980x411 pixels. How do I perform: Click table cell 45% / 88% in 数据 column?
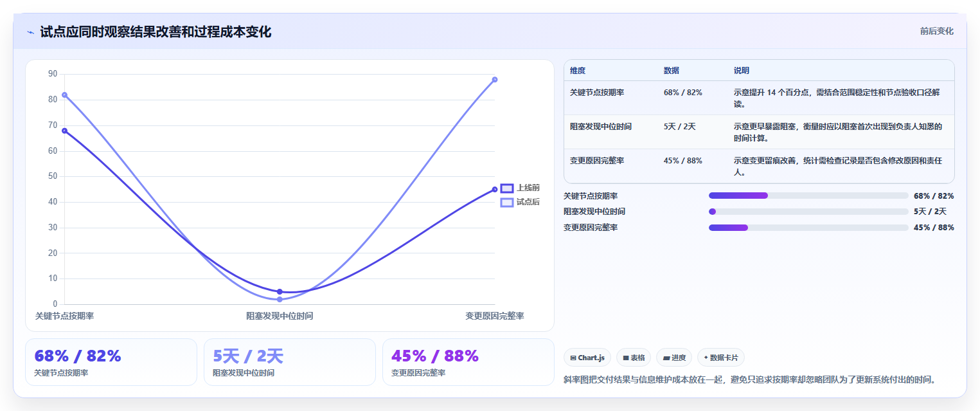(683, 161)
